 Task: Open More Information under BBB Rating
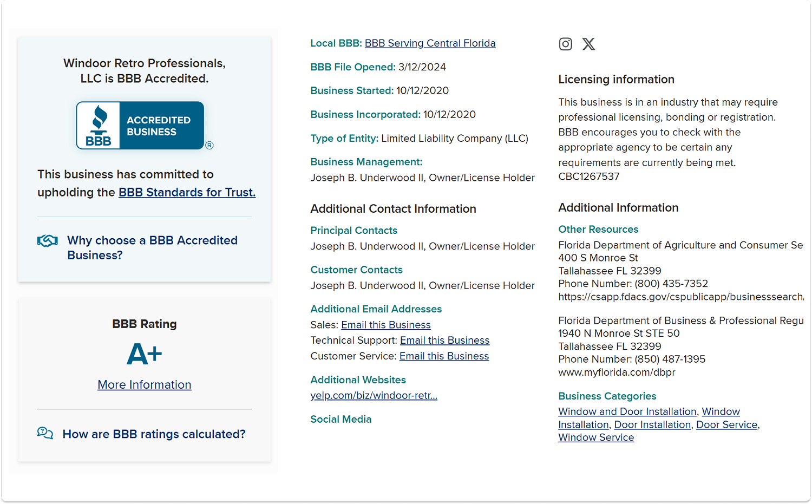click(x=145, y=385)
